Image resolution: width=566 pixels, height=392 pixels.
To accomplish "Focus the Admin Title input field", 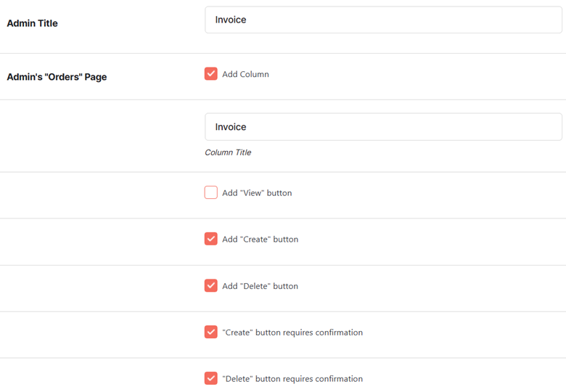I will [x=383, y=20].
